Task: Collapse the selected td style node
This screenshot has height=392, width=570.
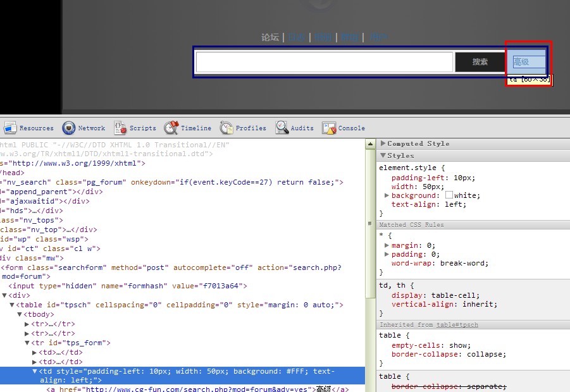Action: point(35,371)
